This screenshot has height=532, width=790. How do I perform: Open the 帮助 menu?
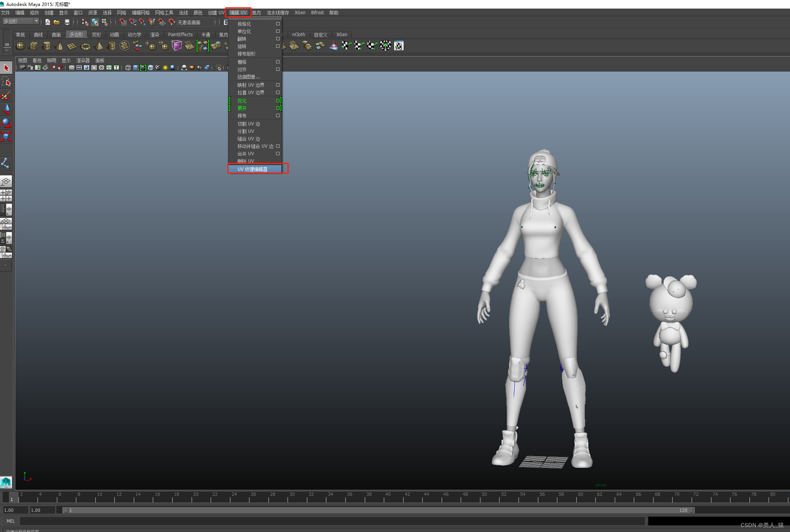pos(334,13)
